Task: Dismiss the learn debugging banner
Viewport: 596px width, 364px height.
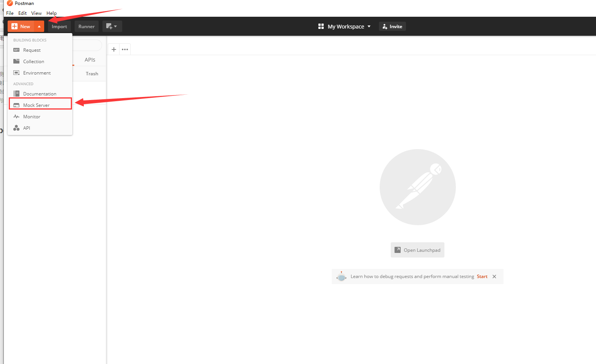Action: 494,277
